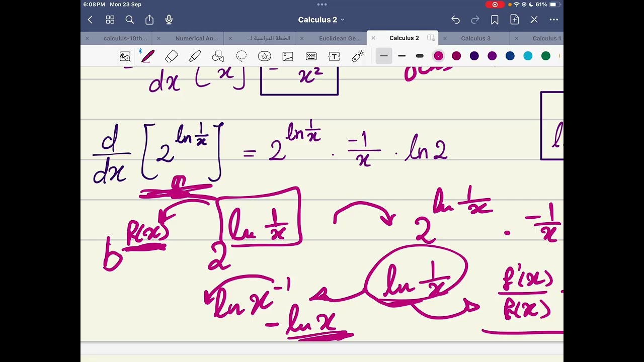Close the calculus-10th... tab
Image resolution: width=644 pixels, height=362 pixels.
[x=87, y=38]
